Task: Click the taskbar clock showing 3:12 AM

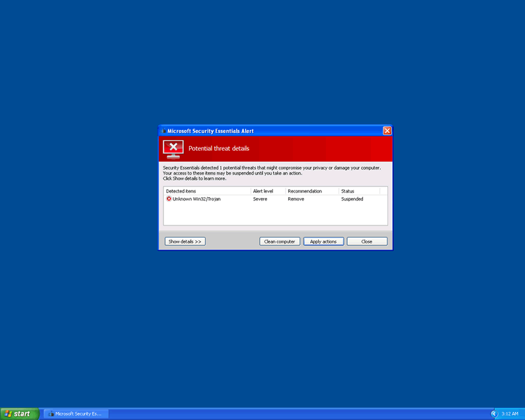Action: point(510,413)
